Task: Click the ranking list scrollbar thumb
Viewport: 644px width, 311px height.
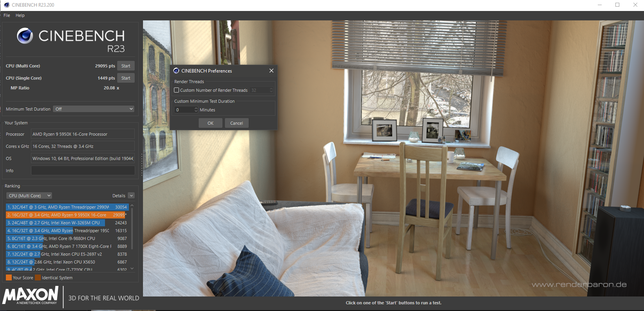Action: [x=132, y=229]
